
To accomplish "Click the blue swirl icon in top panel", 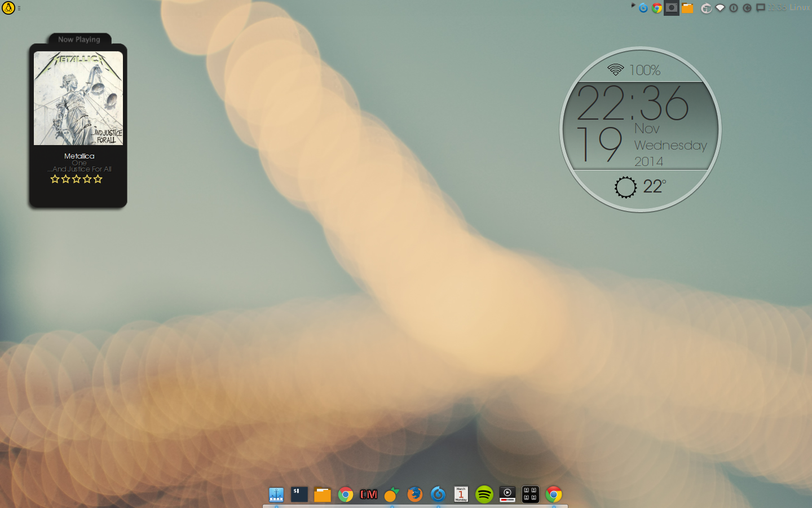I will click(x=643, y=8).
